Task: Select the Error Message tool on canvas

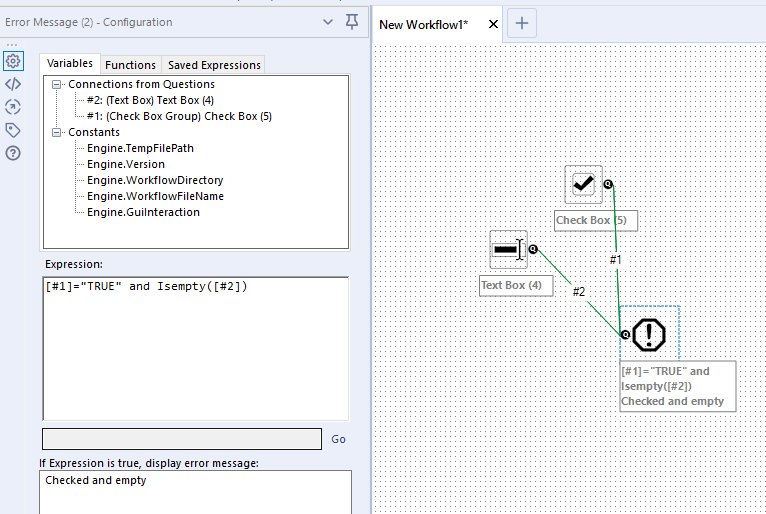Action: pos(649,335)
